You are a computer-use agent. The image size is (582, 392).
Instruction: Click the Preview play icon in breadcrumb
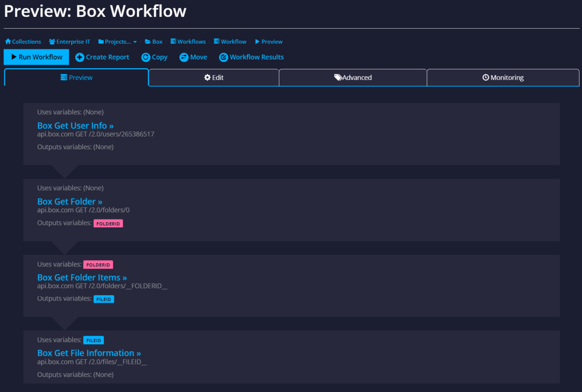[x=258, y=42]
